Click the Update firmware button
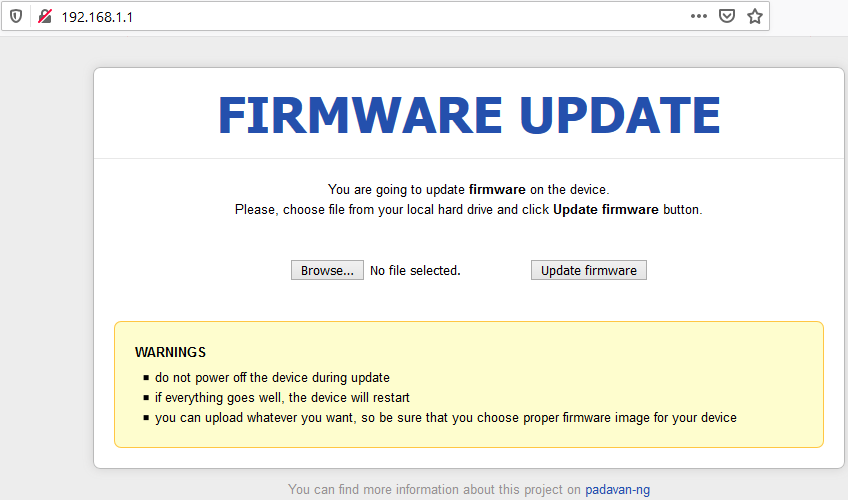The width and height of the screenshot is (848, 500). (x=588, y=270)
